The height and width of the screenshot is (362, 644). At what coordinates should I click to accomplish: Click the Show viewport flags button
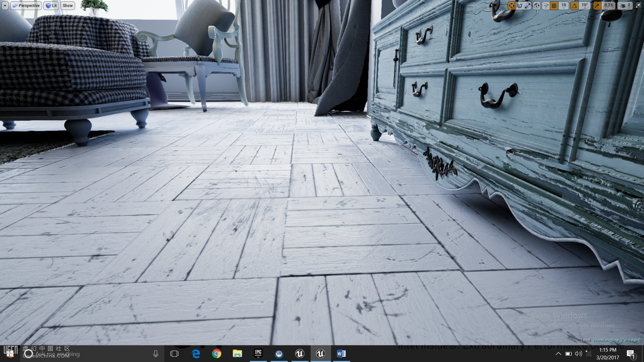68,6
